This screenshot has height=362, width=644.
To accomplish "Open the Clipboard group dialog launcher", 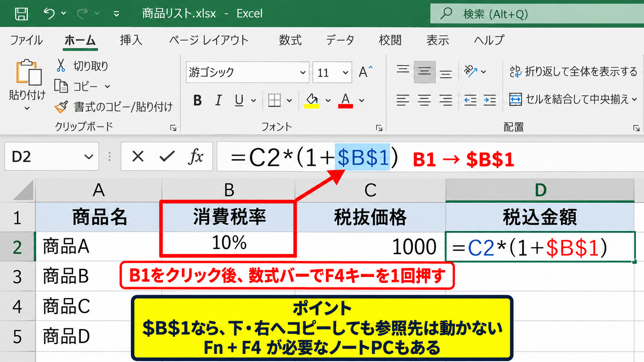I will (173, 128).
